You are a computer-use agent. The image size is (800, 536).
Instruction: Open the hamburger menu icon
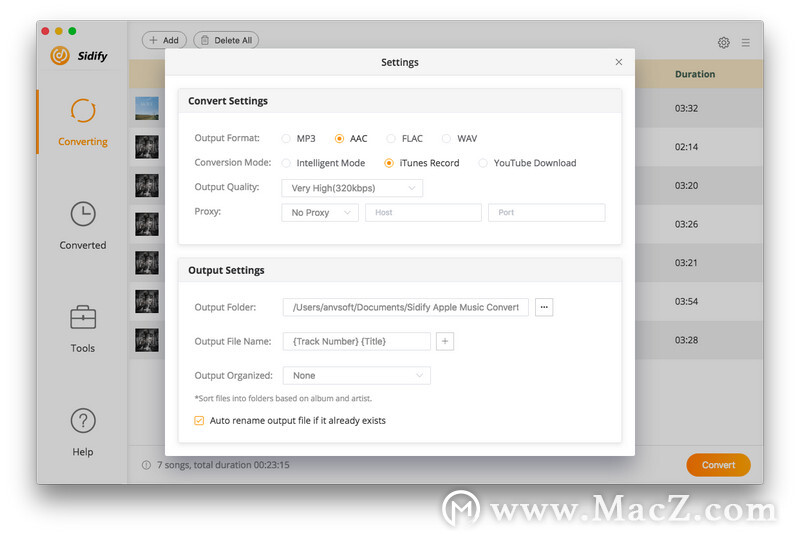[x=745, y=42]
